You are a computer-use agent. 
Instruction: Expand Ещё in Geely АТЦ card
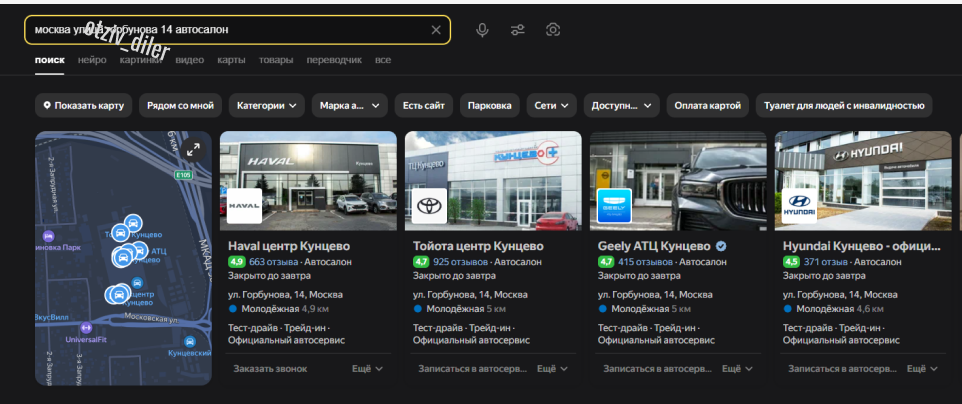tap(737, 369)
